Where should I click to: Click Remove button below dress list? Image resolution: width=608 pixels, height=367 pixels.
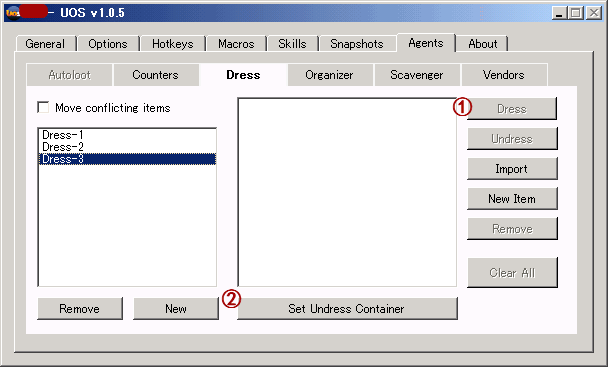point(80,308)
